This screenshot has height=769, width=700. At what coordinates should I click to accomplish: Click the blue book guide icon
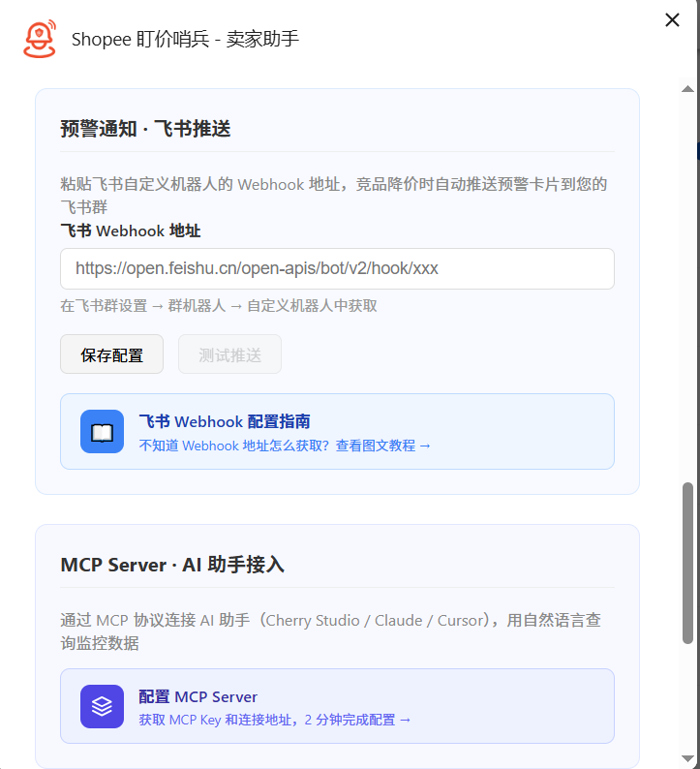pos(102,432)
